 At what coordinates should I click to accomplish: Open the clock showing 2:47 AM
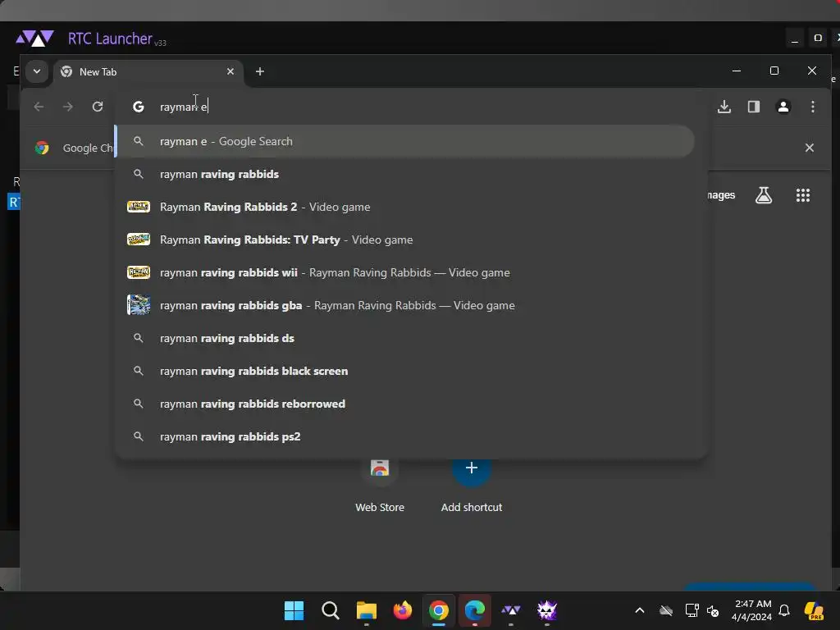751,610
